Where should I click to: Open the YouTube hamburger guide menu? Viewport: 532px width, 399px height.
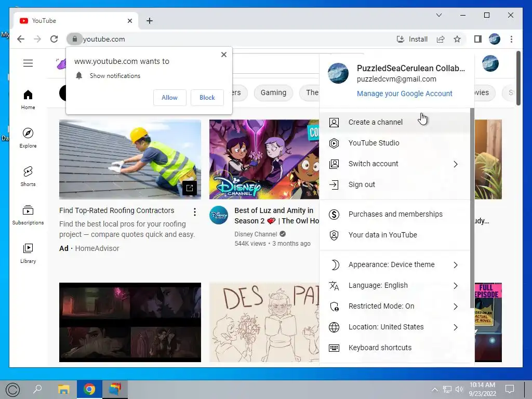click(x=28, y=63)
